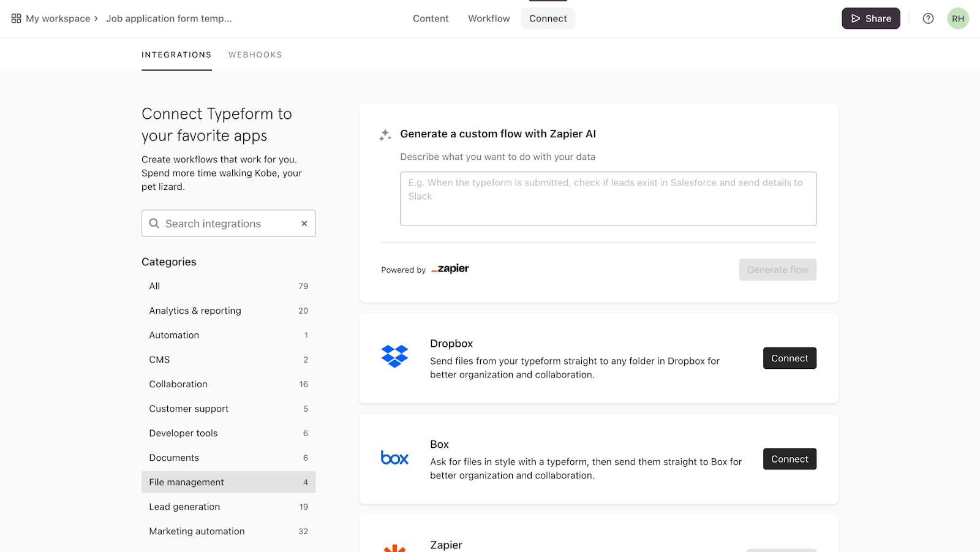Clear the search integrations field with the x icon
980x552 pixels.
(x=304, y=224)
